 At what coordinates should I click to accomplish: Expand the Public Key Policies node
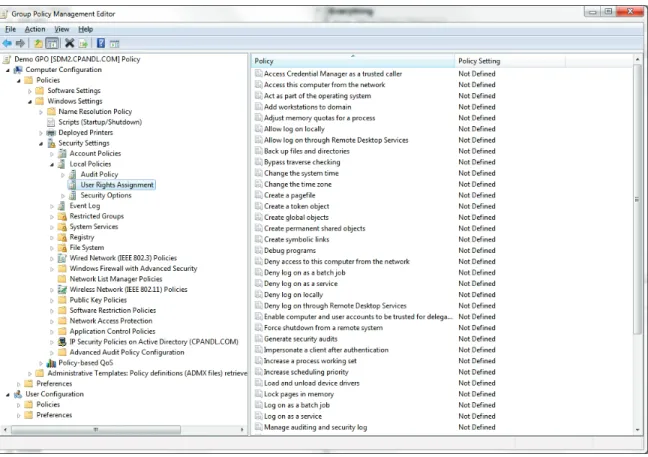[x=52, y=300]
